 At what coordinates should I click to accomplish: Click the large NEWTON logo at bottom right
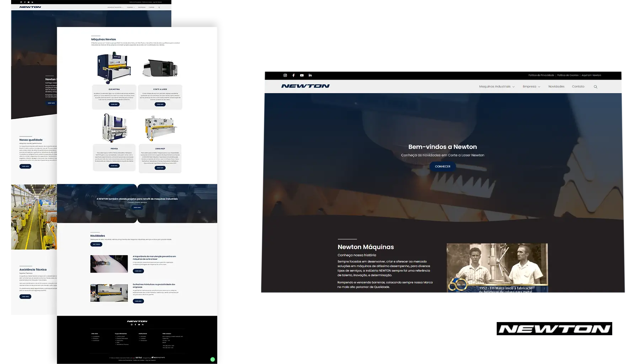[554, 329]
